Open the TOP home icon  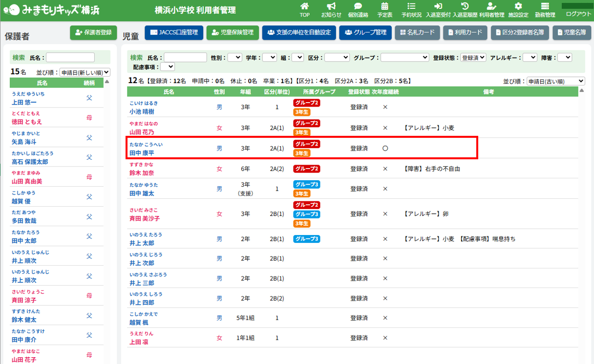[x=304, y=7]
